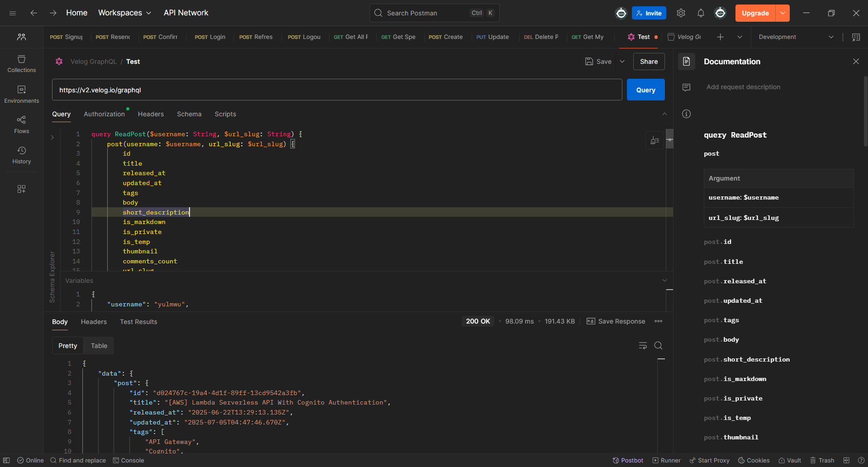Select the PUT Update request tab
868x467 pixels.
(x=493, y=37)
